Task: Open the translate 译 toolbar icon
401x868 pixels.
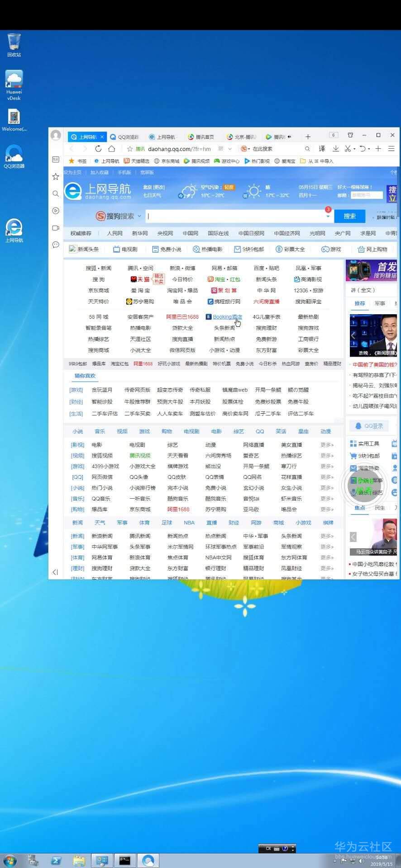Action: [322, 149]
